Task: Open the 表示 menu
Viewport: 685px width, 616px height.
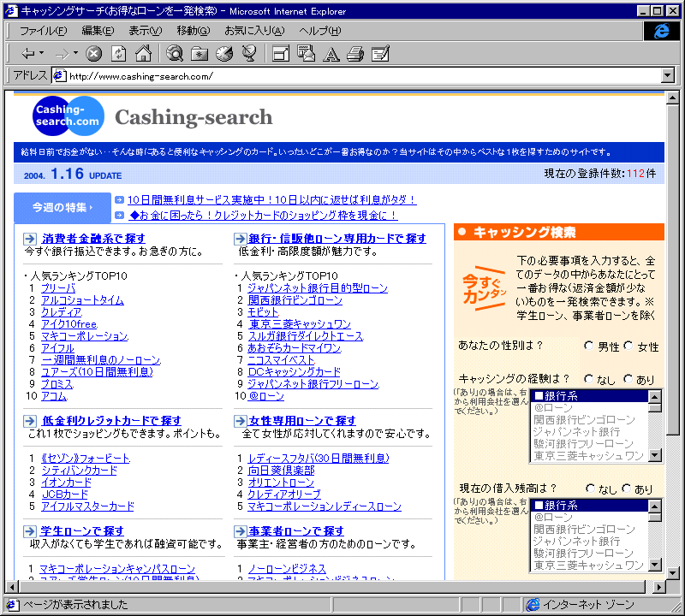Action: point(145,31)
